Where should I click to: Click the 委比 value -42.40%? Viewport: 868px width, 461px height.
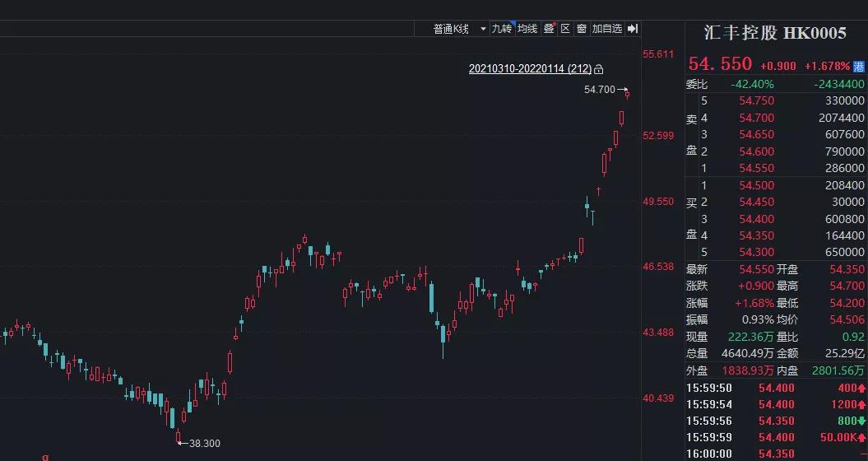click(x=752, y=84)
